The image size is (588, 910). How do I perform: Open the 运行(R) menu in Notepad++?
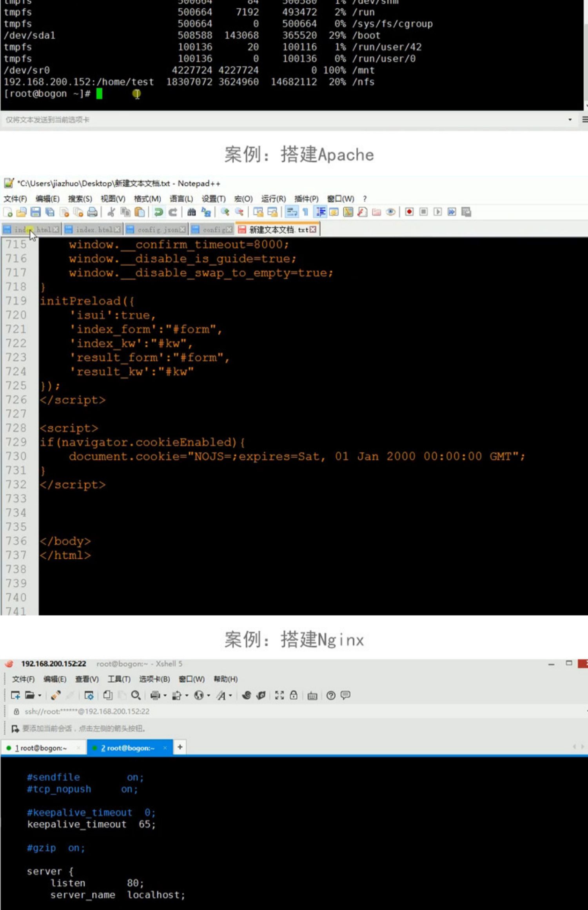pos(274,199)
